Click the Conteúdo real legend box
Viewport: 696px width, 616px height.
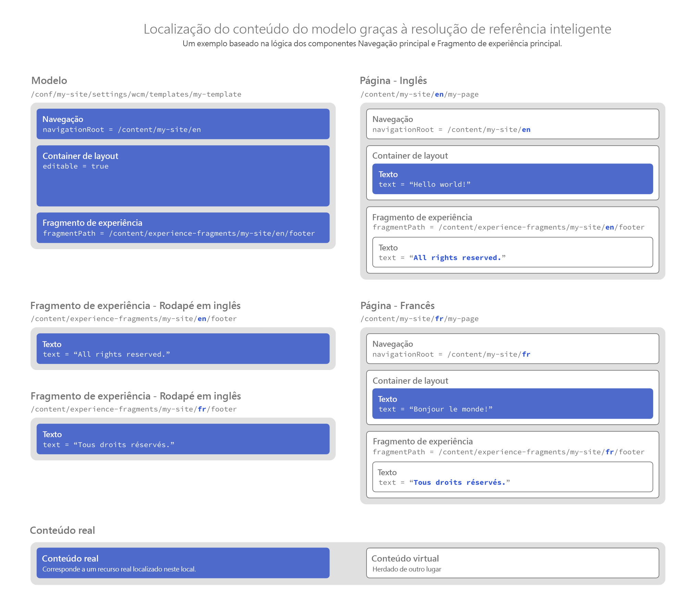(x=183, y=563)
